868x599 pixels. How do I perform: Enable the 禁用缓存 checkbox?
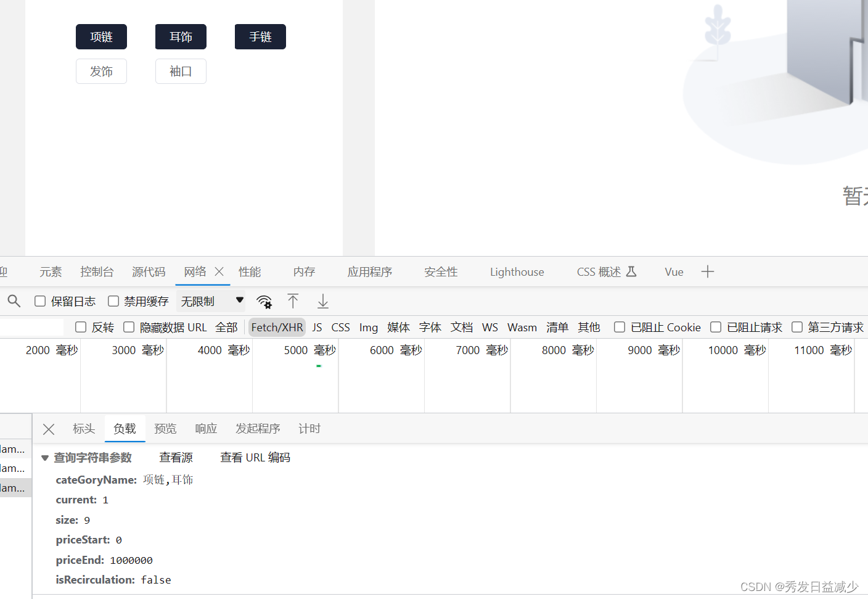[113, 301]
